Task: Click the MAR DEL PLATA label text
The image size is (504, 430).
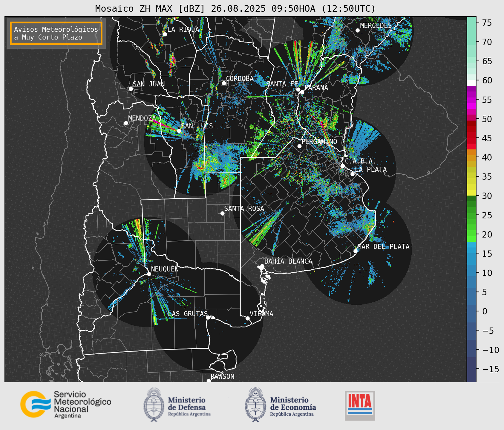Action: click(x=383, y=247)
